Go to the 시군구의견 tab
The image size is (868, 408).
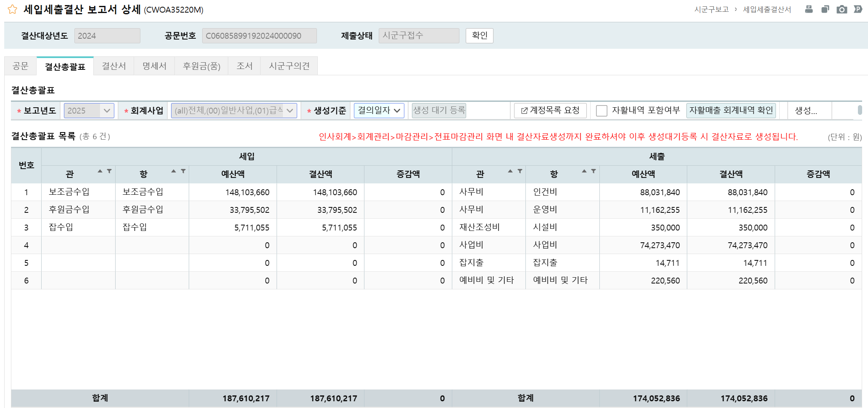289,66
